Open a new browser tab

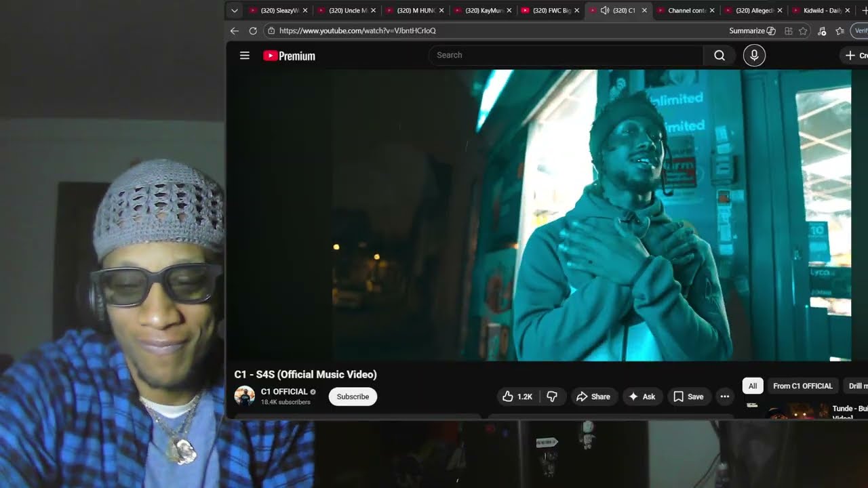click(x=864, y=10)
